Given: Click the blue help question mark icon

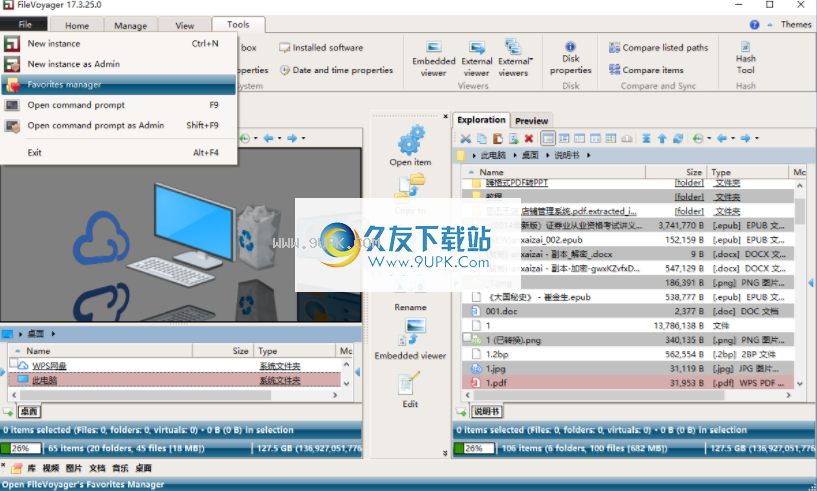Looking at the screenshot, I should [x=754, y=24].
